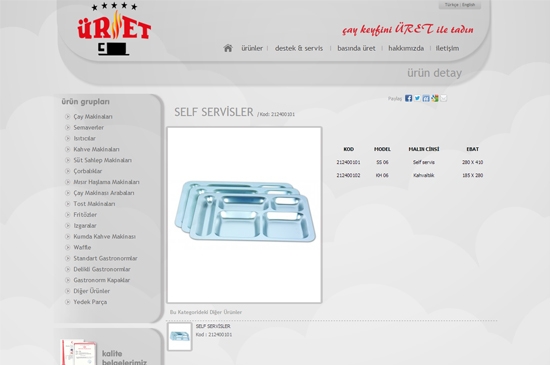
Task: Share product by email envelope icon
Action: click(443, 98)
